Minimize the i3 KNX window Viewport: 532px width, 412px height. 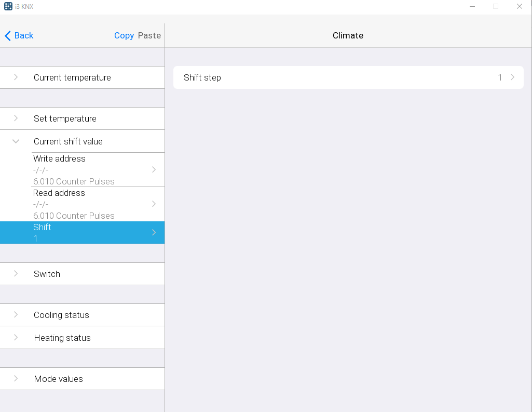click(472, 6)
